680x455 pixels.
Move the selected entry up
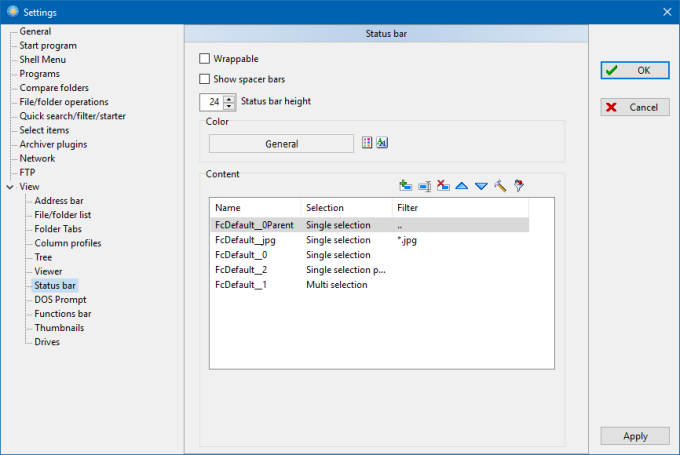pos(462,186)
